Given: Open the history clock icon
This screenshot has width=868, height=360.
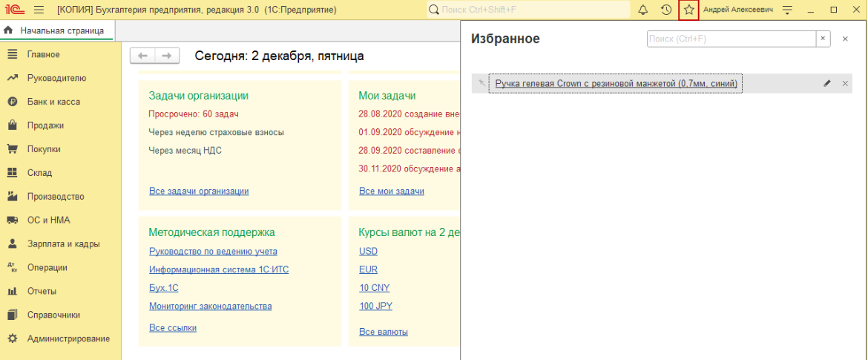Looking at the screenshot, I should click(x=666, y=10).
